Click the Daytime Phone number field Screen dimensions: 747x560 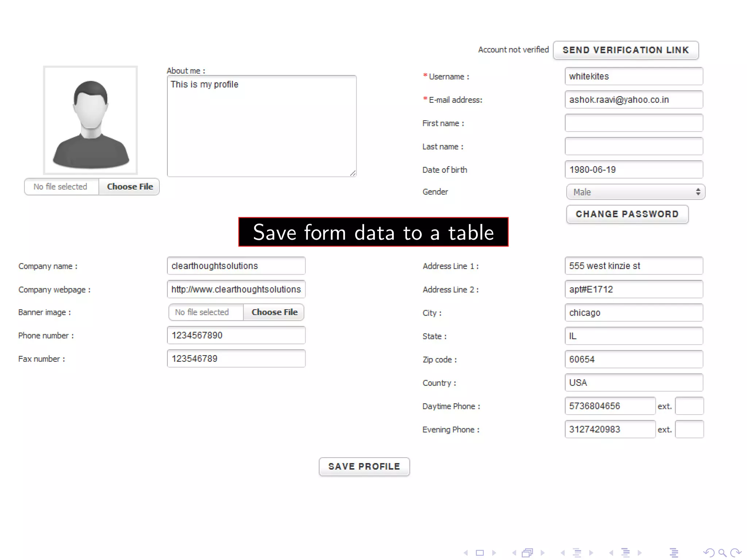point(610,406)
